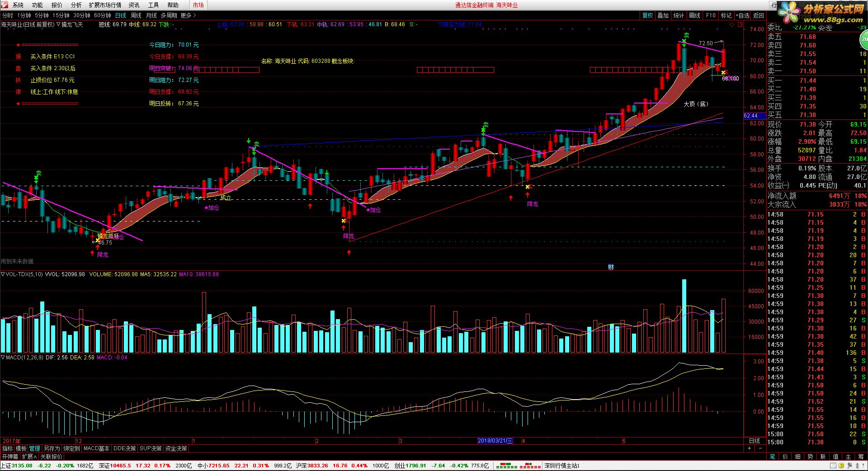The image size is (868, 471).
Task: Select the 月线 period
Action: click(151, 15)
